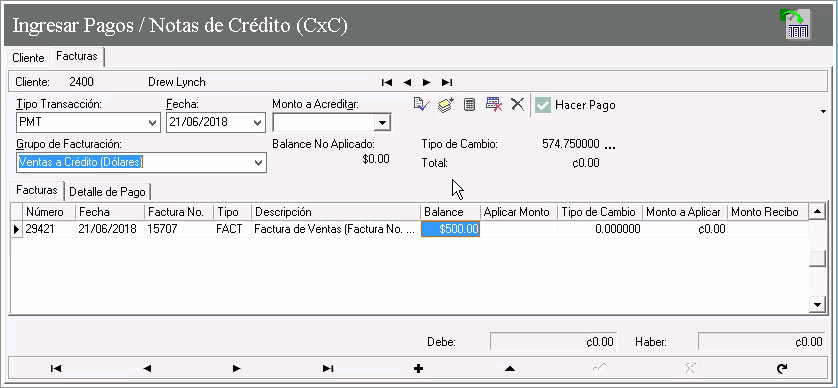Click the Descripción column header
Screen dimensions: 838x388
(x=336, y=212)
